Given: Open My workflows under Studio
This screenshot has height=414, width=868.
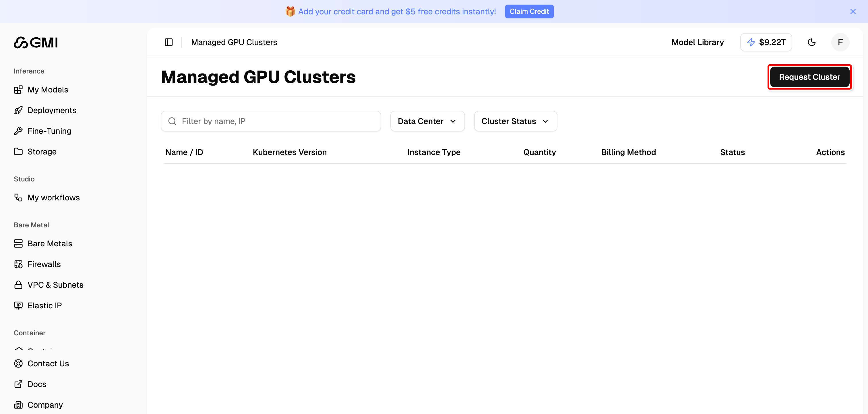Looking at the screenshot, I should (x=53, y=198).
